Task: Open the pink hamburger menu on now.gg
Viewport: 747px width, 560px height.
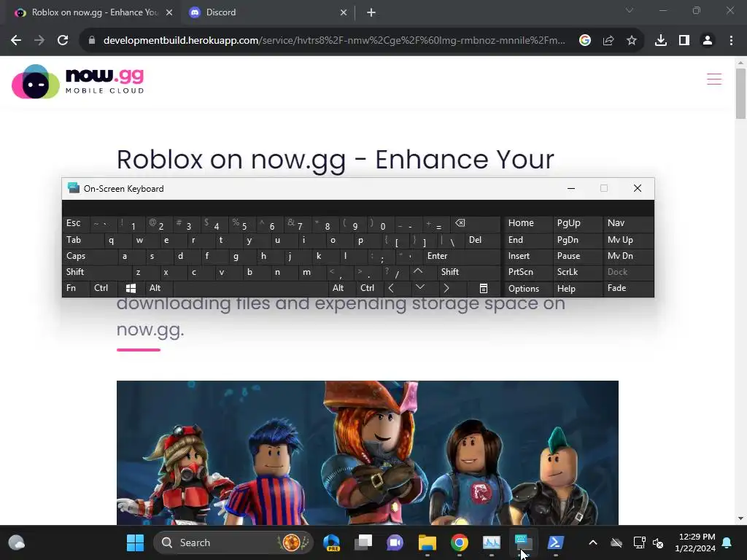Action: coord(714,79)
